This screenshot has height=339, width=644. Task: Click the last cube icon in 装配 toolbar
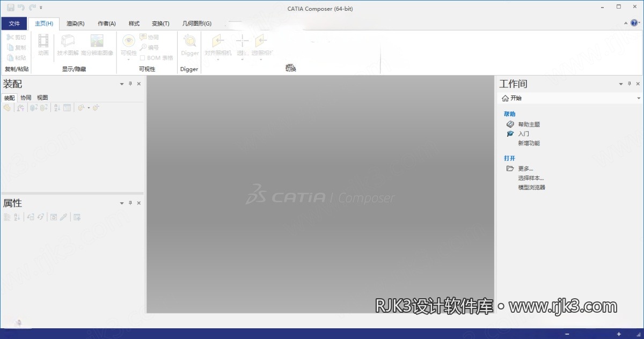96,108
